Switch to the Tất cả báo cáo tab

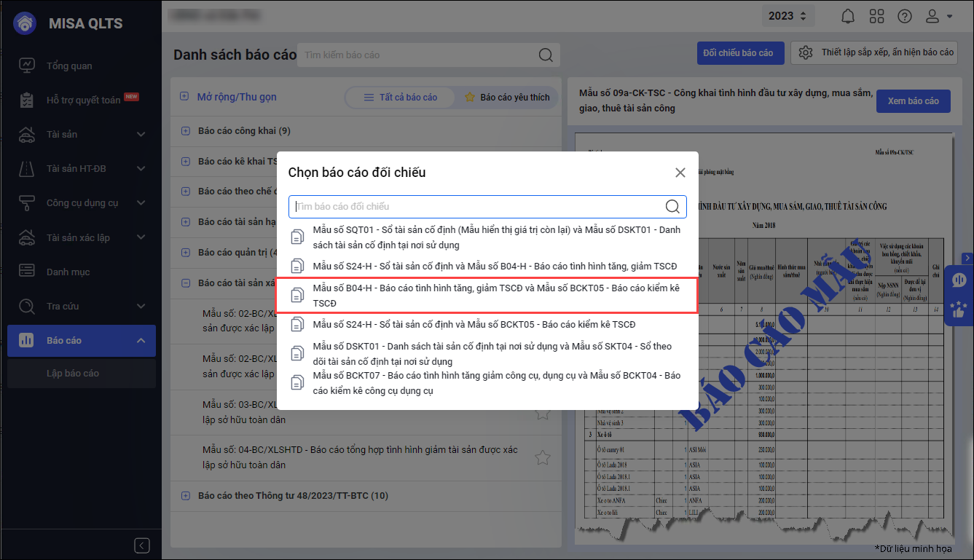pyautogui.click(x=400, y=98)
